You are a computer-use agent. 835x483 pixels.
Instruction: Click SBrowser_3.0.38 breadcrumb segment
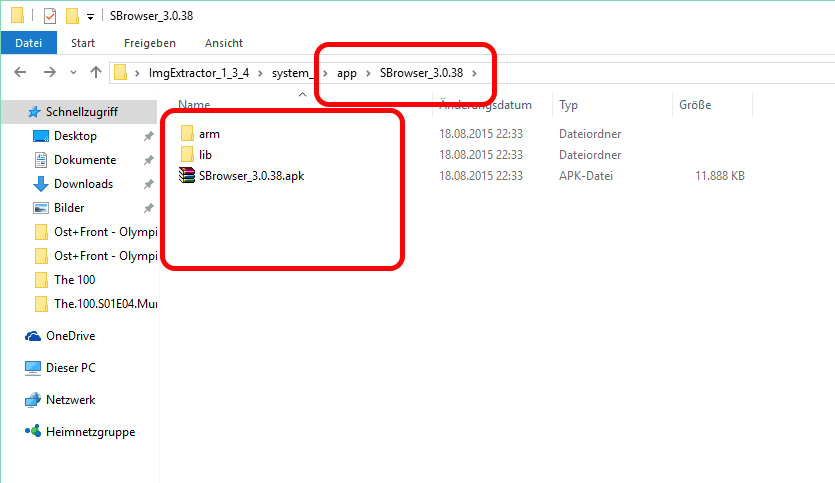point(421,73)
